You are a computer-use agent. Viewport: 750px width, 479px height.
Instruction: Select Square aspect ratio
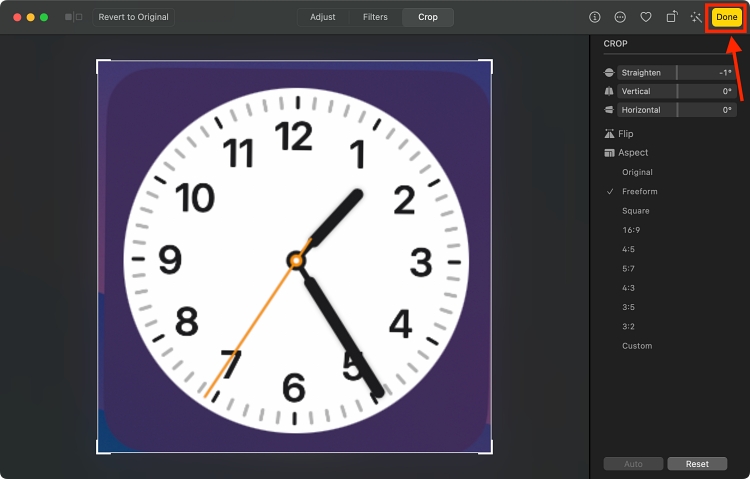pos(636,211)
